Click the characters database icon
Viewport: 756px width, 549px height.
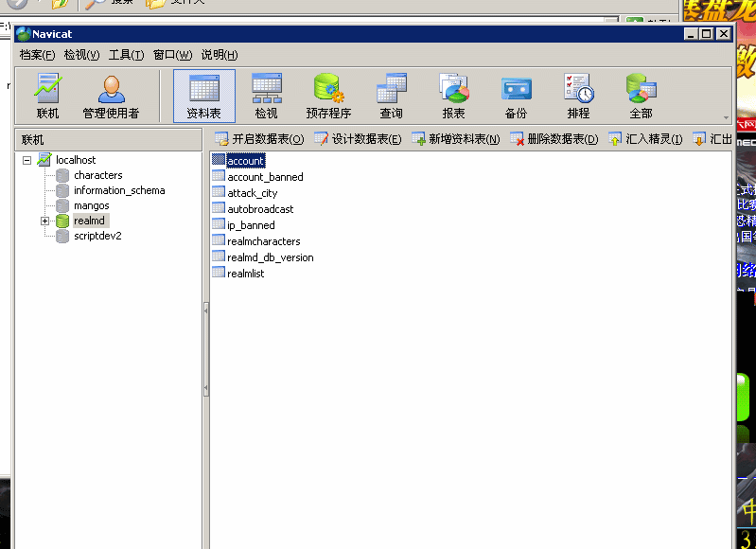62,175
